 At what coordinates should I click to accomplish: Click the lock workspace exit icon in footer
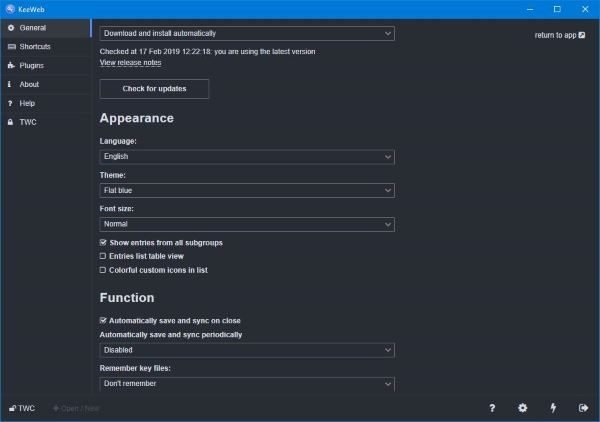click(583, 408)
